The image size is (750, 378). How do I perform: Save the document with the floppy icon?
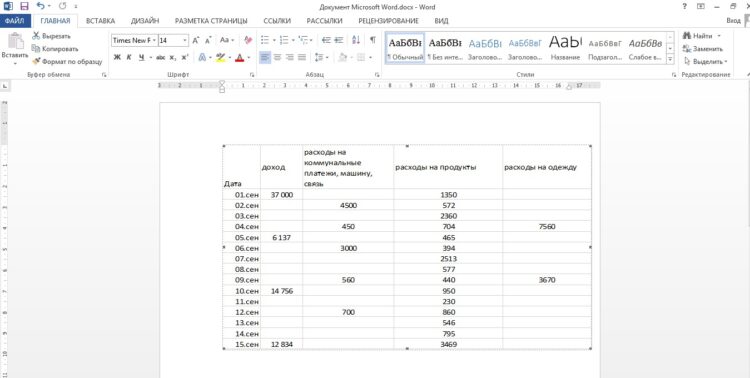24,7
